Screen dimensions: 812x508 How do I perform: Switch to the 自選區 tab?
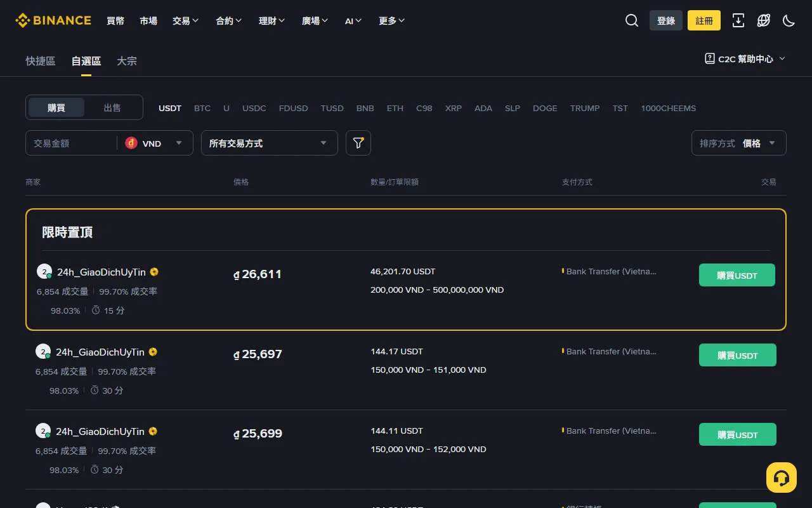click(x=86, y=61)
